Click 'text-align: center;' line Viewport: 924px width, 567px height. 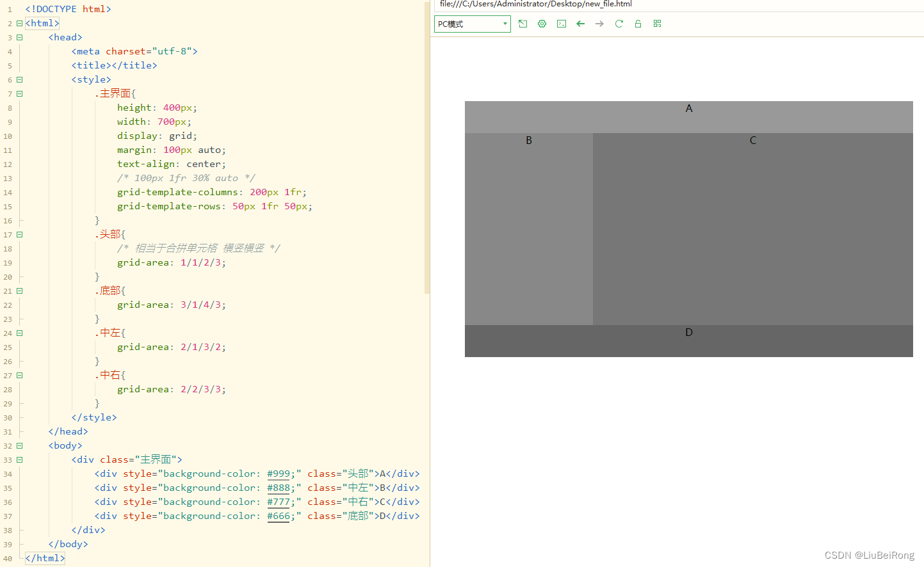pyautogui.click(x=172, y=164)
